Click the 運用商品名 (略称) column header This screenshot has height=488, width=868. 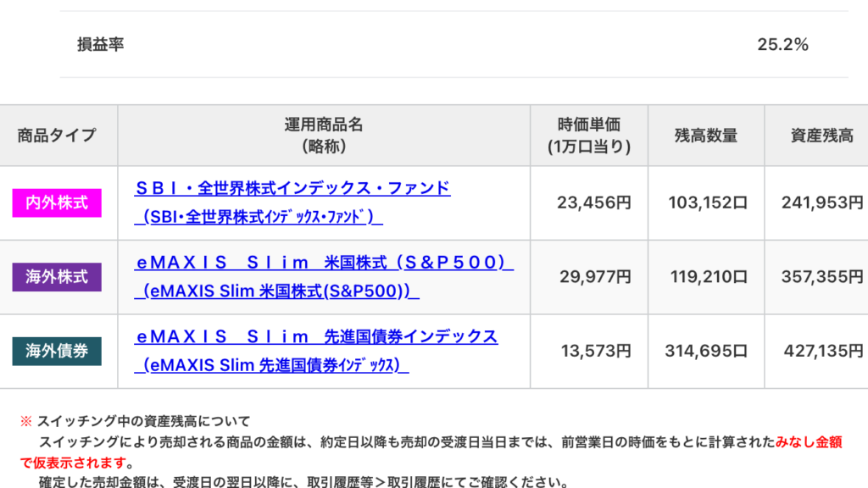[x=323, y=136]
